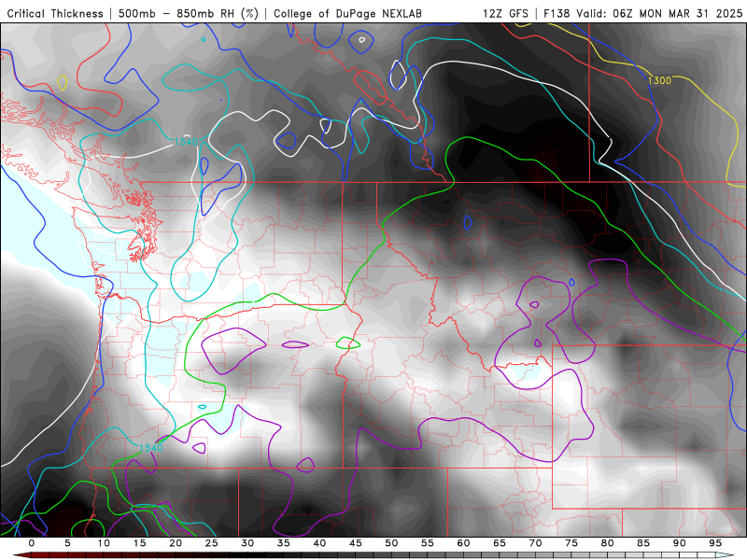Click the "10" tick on the RH scale
The width and height of the screenshot is (747, 560).
click(x=104, y=543)
